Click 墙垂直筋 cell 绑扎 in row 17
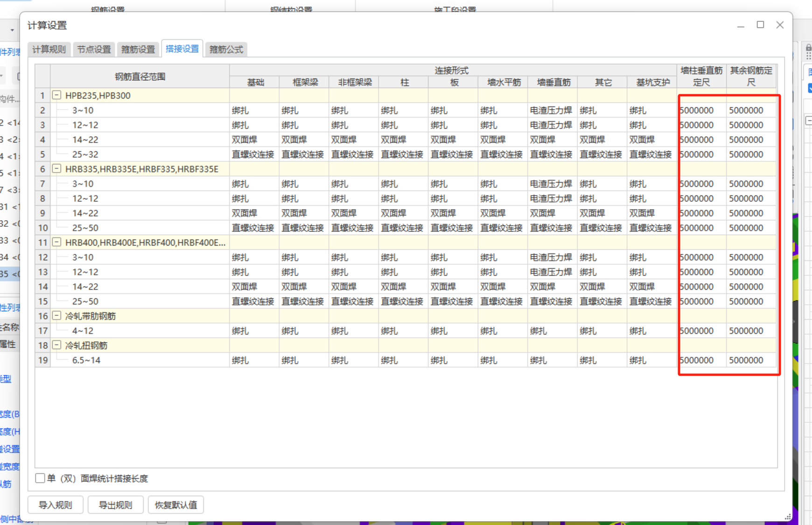The width and height of the screenshot is (812, 525). click(x=553, y=330)
